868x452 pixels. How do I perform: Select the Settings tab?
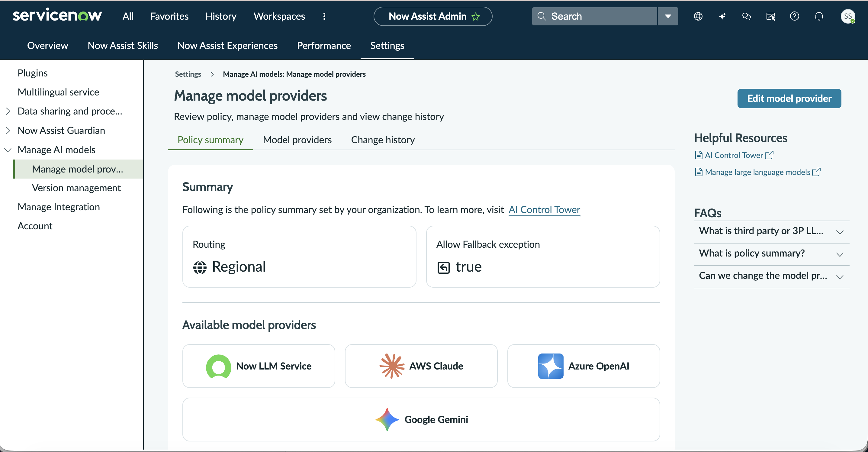point(387,46)
